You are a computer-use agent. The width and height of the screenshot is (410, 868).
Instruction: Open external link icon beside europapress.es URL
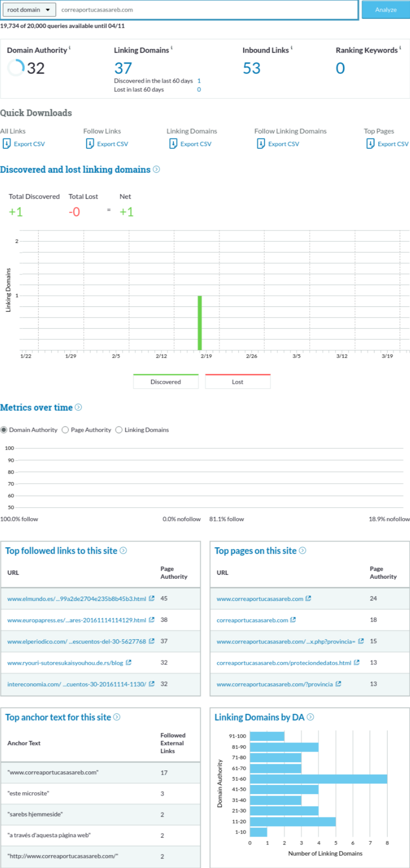point(152,620)
